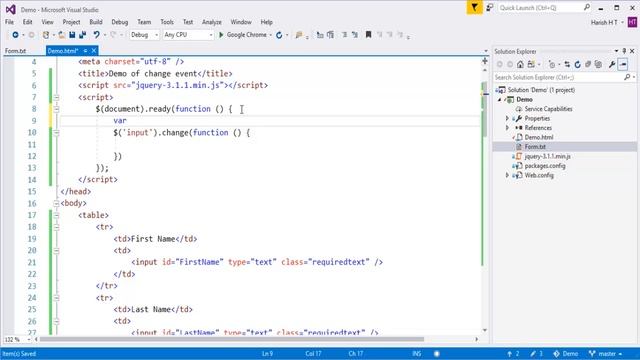Image resolution: width=640 pixels, height=360 pixels.
Task: Open Properties wrench in Solution Explorer
Action: tap(612, 64)
